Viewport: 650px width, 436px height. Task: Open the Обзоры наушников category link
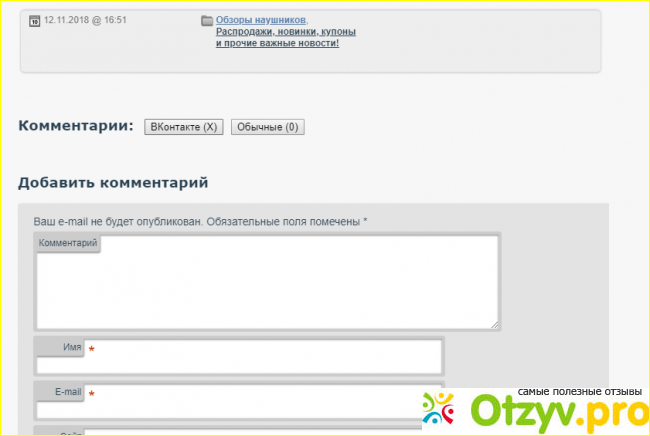(262, 20)
